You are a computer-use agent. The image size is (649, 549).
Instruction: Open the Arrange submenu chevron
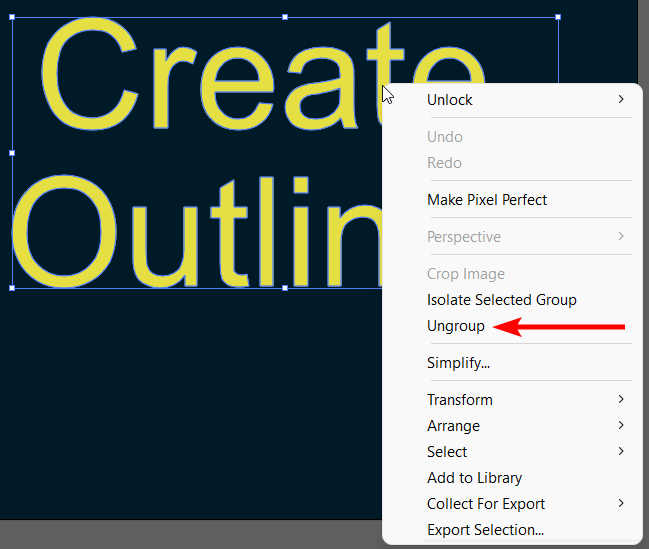621,425
